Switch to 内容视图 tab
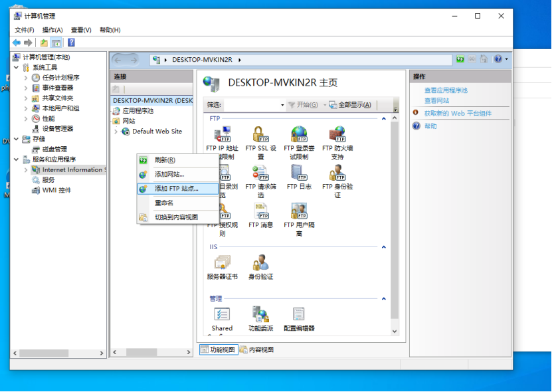 tap(257, 349)
